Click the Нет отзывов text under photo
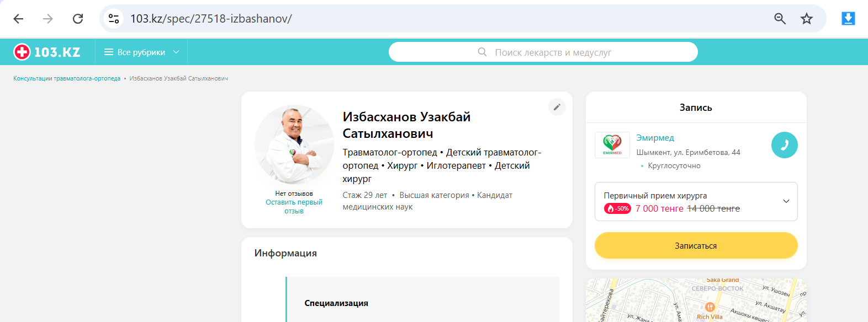Image resolution: width=868 pixels, height=322 pixels. tap(294, 194)
